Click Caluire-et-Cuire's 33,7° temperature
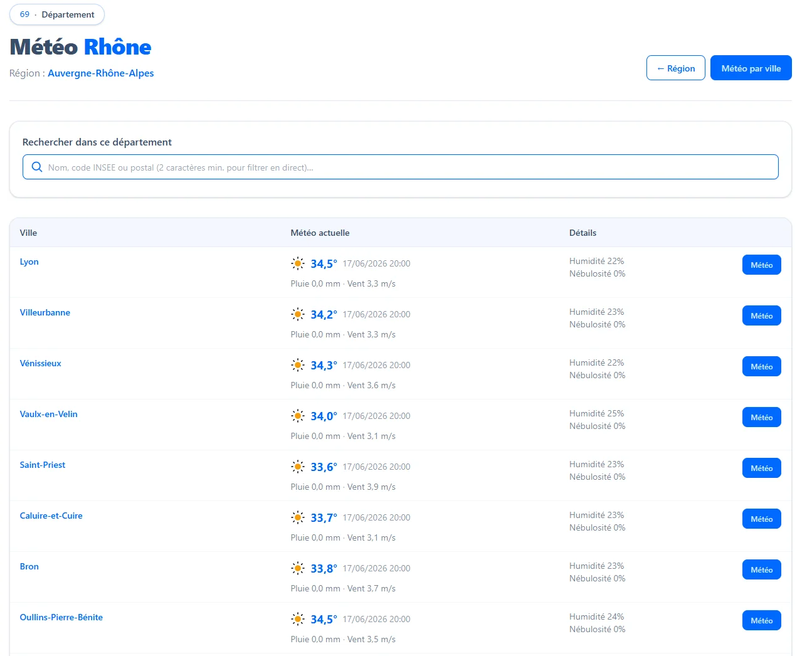 pos(324,518)
